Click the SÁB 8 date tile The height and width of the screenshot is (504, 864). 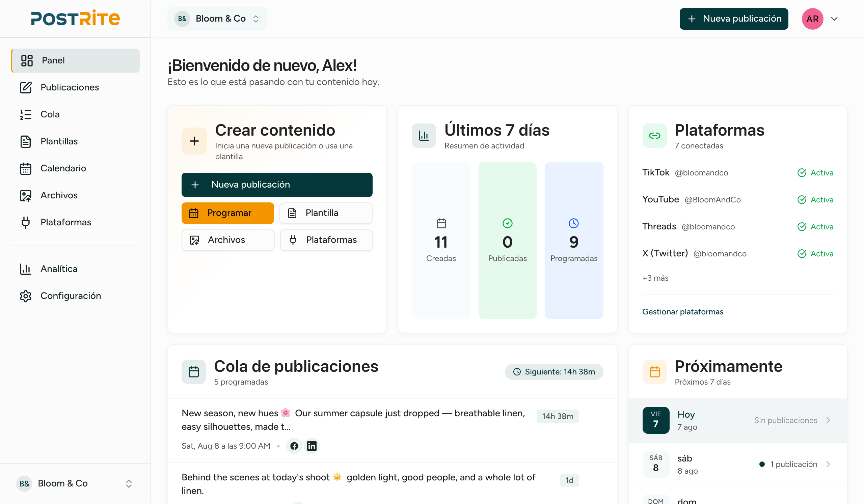[655, 464]
